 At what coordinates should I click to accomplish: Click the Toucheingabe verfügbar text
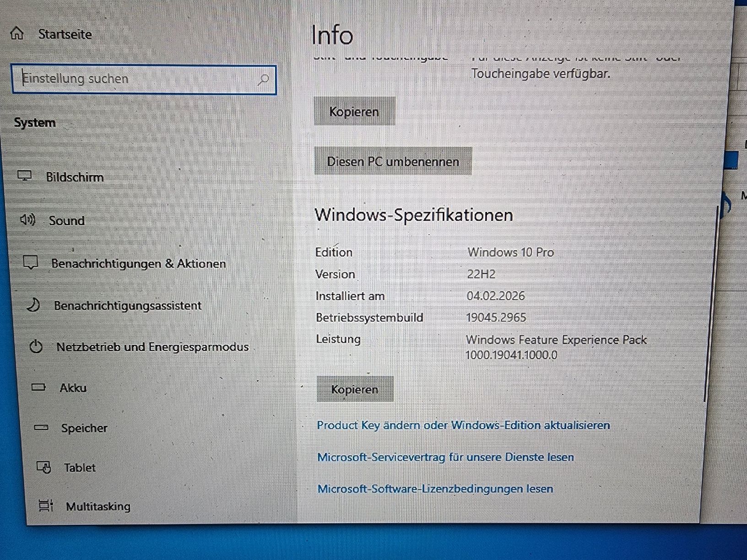click(541, 74)
